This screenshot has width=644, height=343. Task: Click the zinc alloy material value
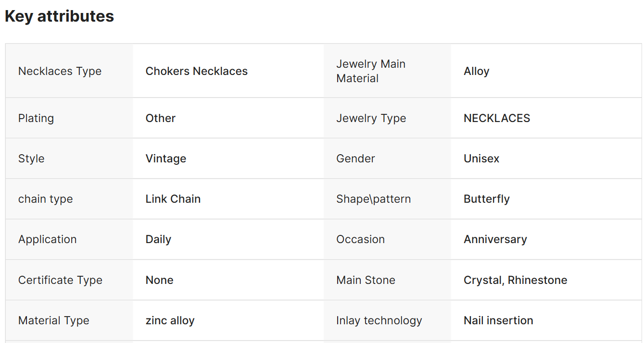tap(170, 320)
